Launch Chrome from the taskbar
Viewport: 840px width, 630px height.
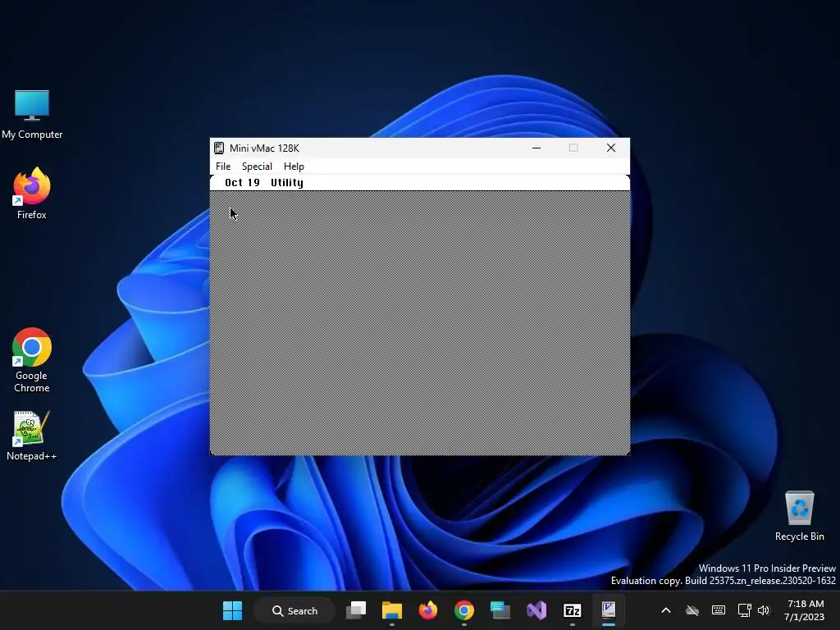(x=464, y=610)
